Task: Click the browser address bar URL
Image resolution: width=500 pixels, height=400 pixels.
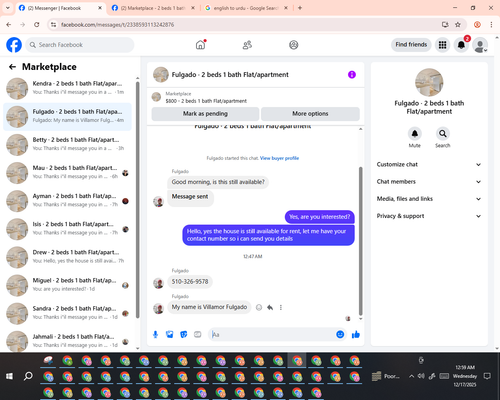Action: [117, 25]
